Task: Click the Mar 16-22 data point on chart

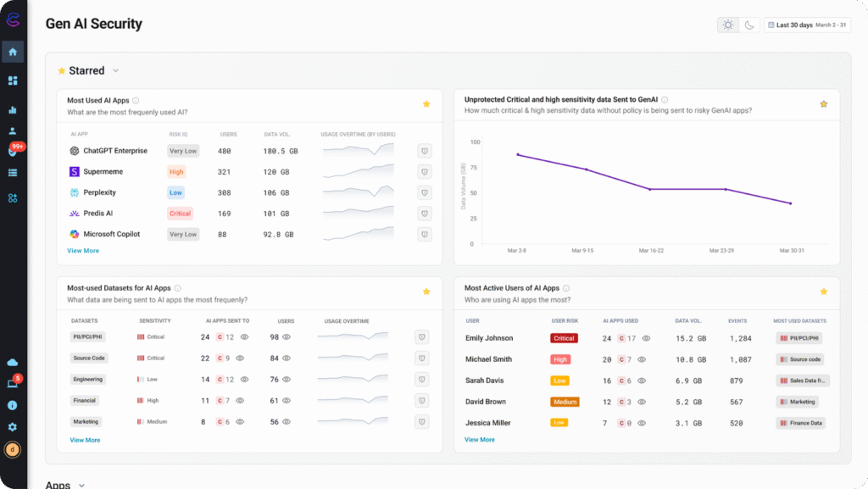Action: [650, 189]
